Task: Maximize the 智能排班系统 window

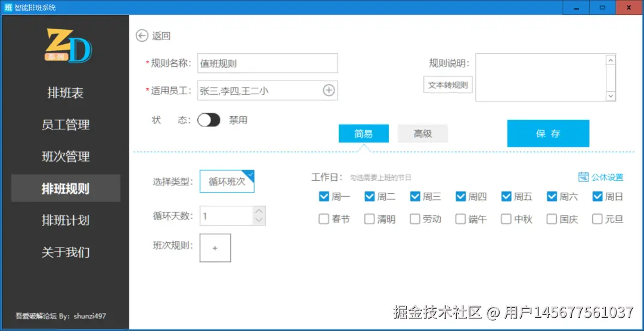Action: [x=602, y=7]
